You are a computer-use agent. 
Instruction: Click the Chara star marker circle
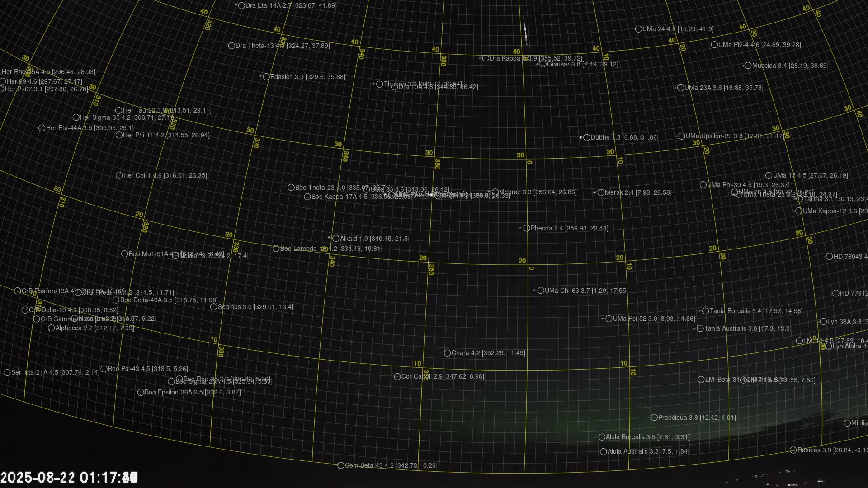coord(447,353)
